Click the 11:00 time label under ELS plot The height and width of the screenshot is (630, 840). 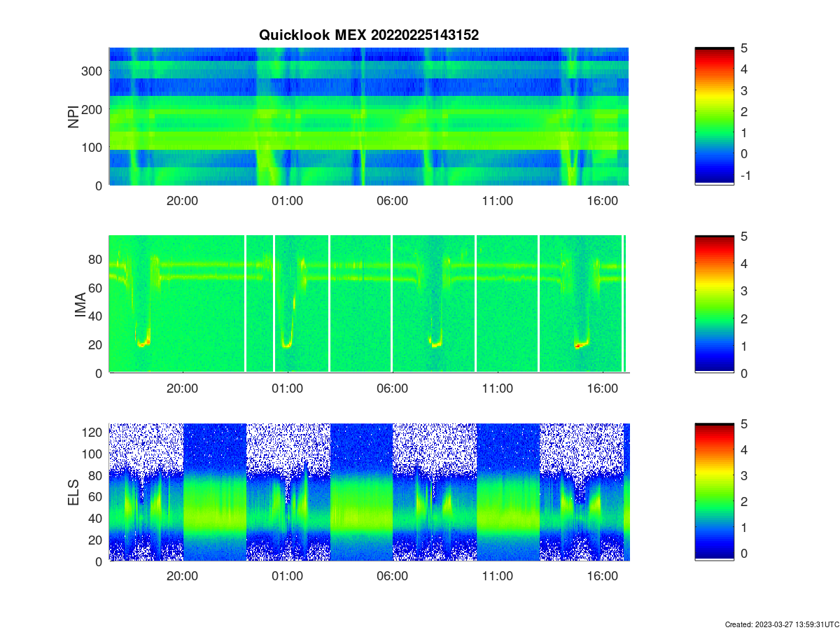pyautogui.click(x=497, y=576)
